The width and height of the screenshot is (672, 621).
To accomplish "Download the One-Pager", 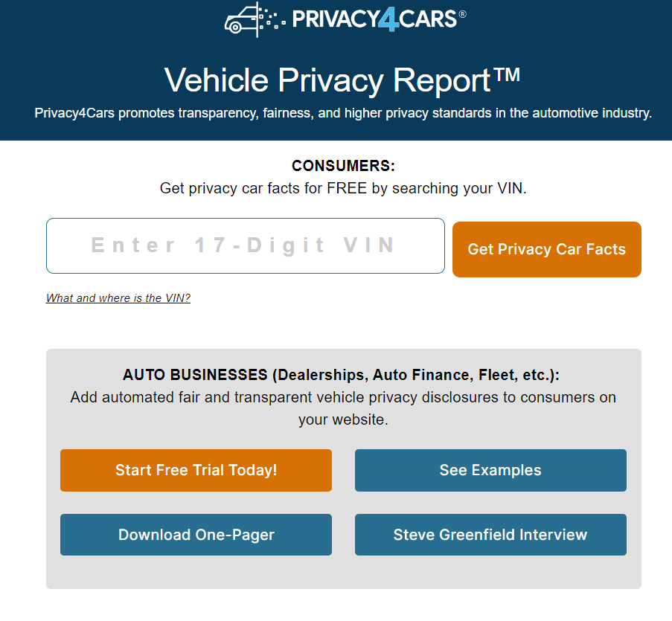I will coord(196,535).
